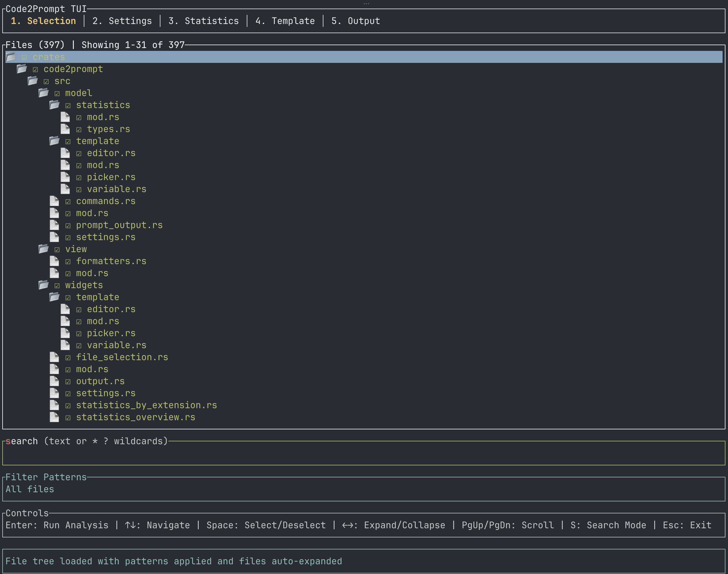Select the commands.rs file row

[x=364, y=201]
